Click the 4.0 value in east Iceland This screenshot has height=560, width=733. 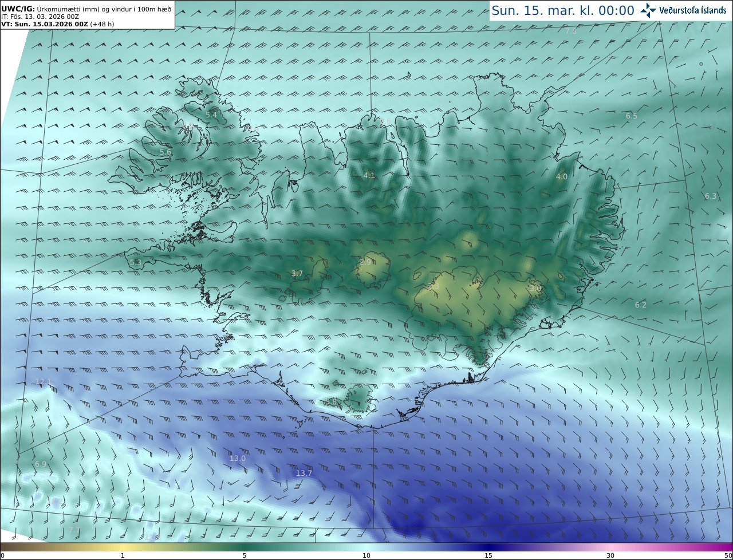562,177
